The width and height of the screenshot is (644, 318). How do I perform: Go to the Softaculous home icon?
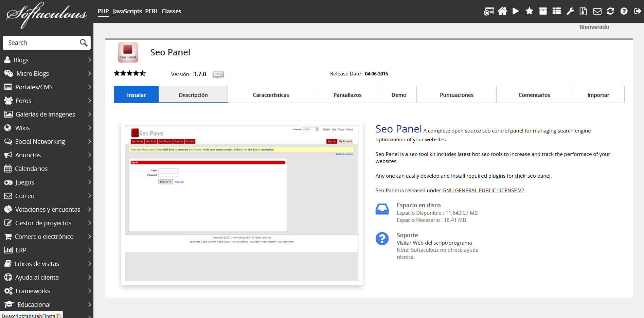tap(502, 11)
